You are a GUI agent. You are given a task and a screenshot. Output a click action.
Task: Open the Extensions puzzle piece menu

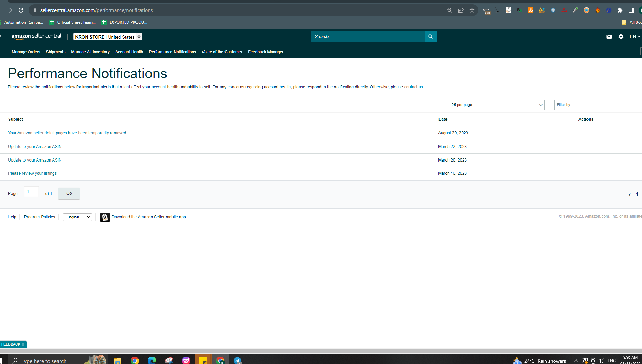620,10
